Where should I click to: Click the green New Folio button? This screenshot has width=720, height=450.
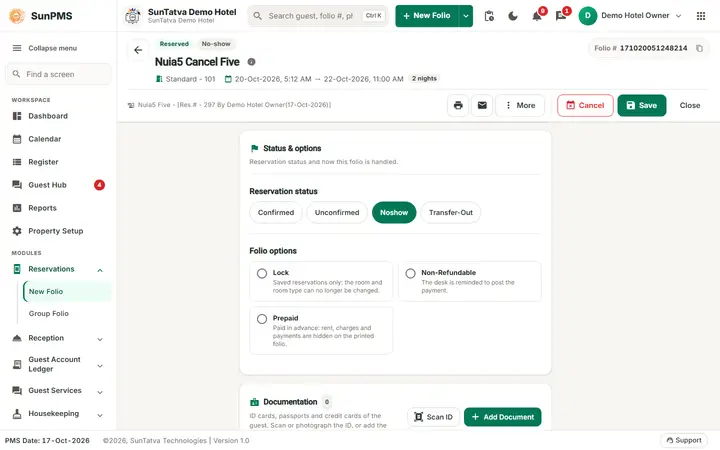(427, 16)
